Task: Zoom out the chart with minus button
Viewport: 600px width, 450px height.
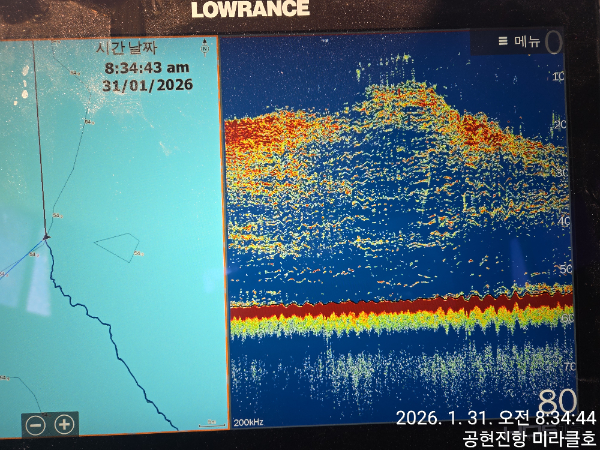Action: [35, 424]
